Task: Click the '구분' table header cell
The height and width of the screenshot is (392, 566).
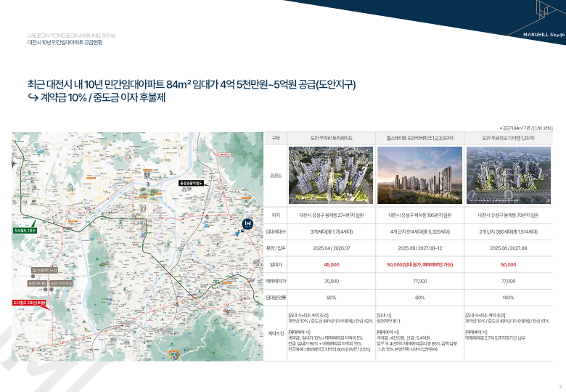Action: [276, 138]
